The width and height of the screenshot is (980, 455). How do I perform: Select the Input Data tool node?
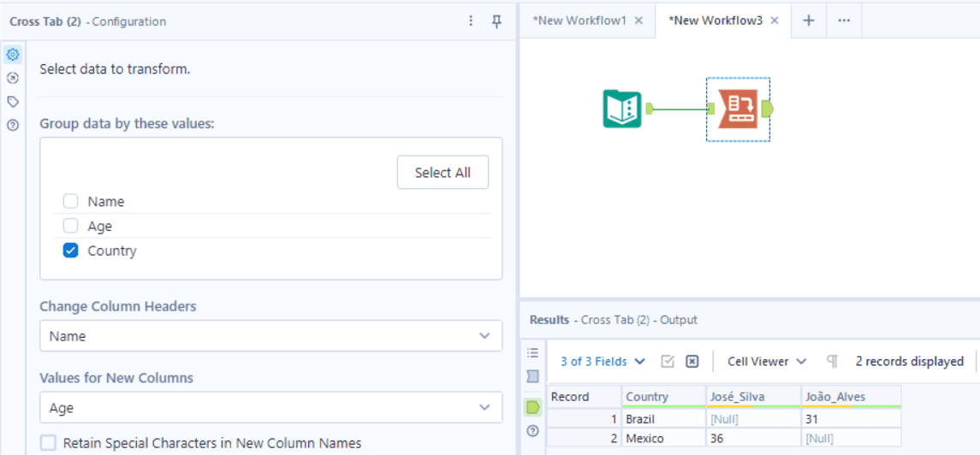point(622,109)
